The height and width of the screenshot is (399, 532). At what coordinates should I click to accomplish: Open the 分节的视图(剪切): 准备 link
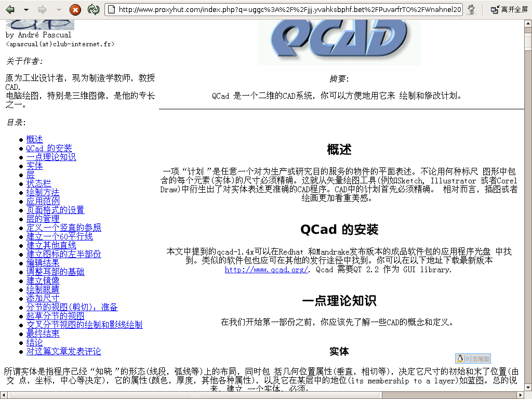(72, 307)
